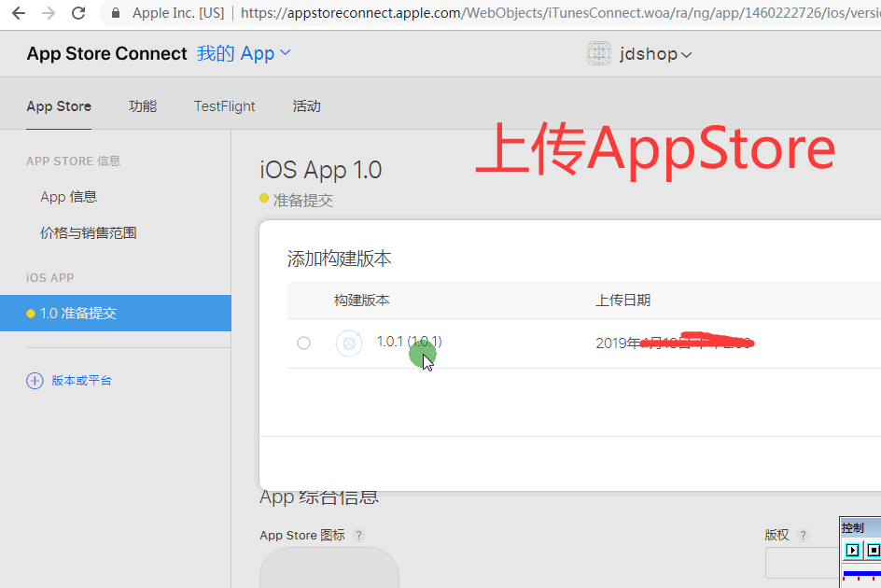Click play button in the 控制 panel
The image size is (881, 588).
click(x=852, y=550)
